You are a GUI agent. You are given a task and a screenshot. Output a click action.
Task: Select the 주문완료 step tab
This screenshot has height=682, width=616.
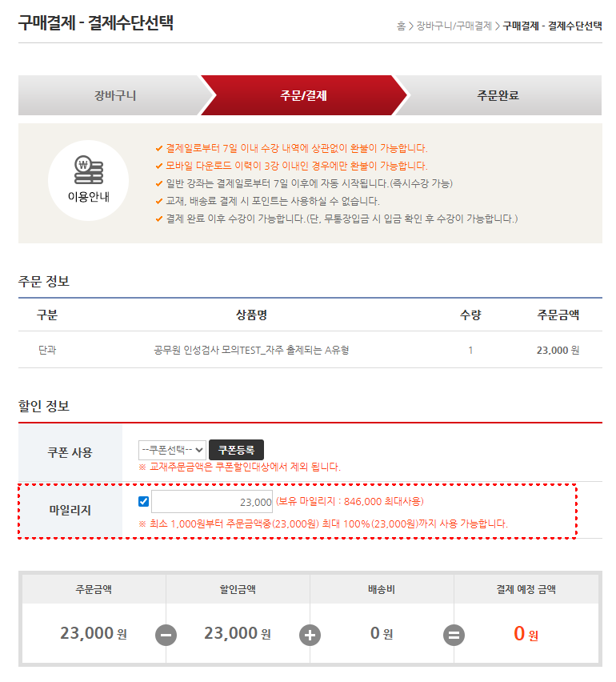498,95
